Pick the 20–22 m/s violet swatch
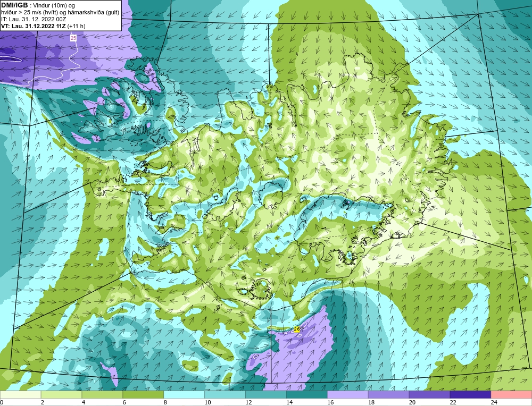Screen dimensions: 532x406 pos(429,394)
